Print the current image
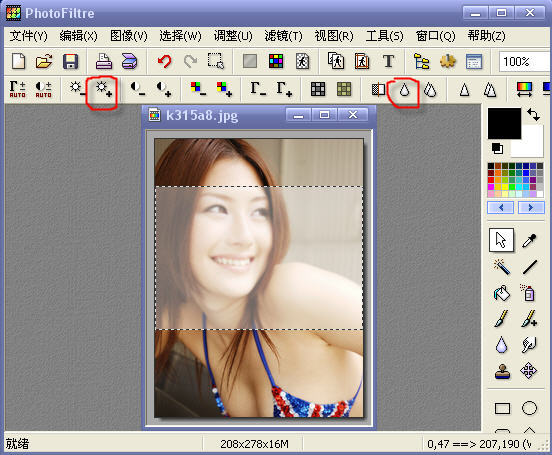 pos(104,61)
